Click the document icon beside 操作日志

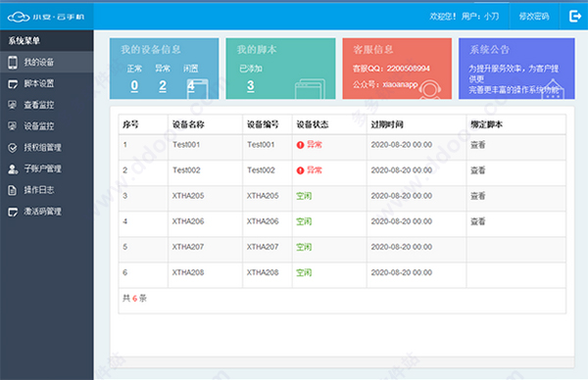coord(13,190)
